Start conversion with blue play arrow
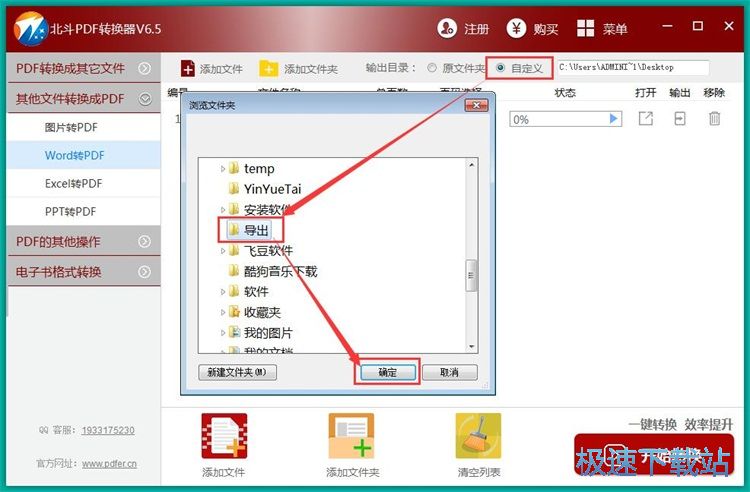Screen dimensions: 750x492 click(614, 119)
